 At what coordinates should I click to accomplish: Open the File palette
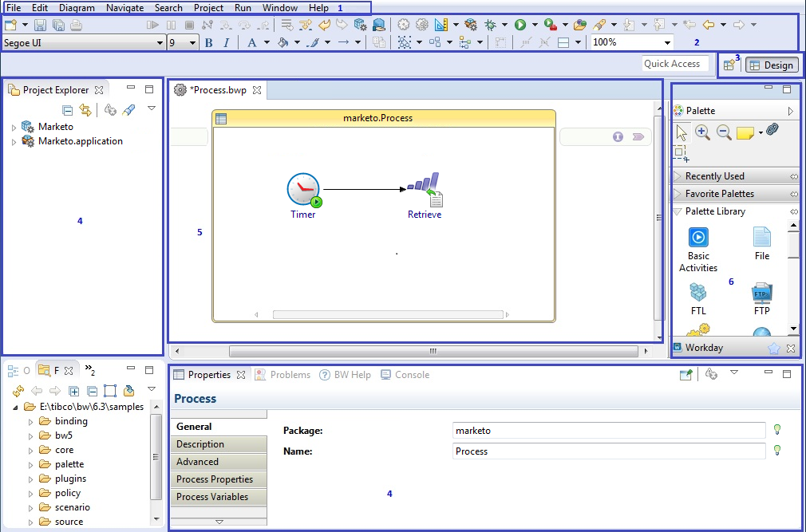tap(762, 244)
